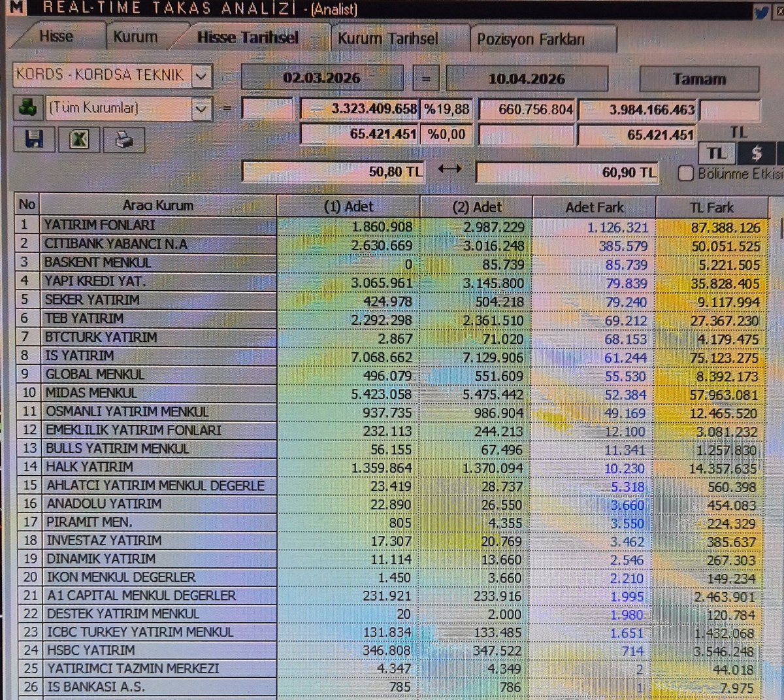Expand the Tüm Kurumlar dropdown
Image resolution: width=784 pixels, height=700 pixels.
(202, 108)
